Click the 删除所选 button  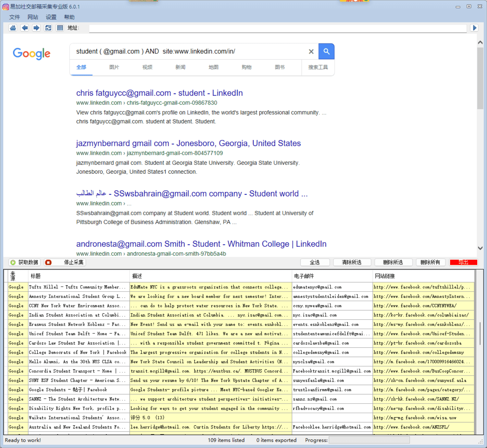(x=393, y=262)
